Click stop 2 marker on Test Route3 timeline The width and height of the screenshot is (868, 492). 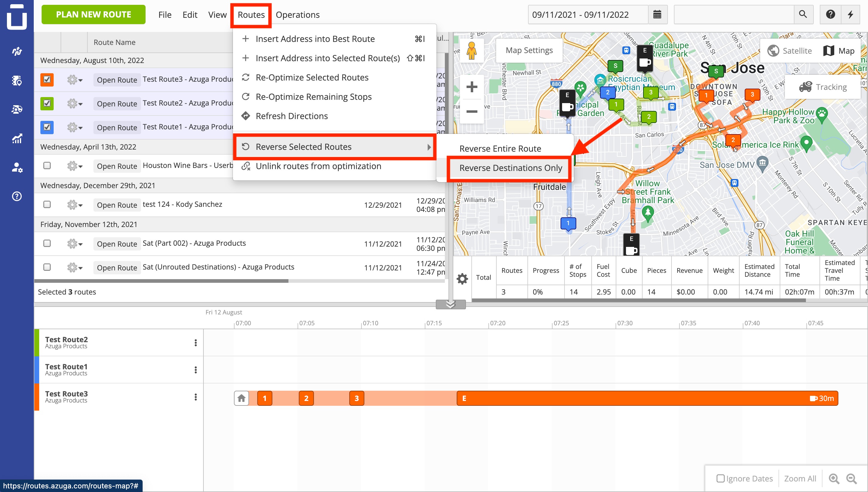point(306,399)
